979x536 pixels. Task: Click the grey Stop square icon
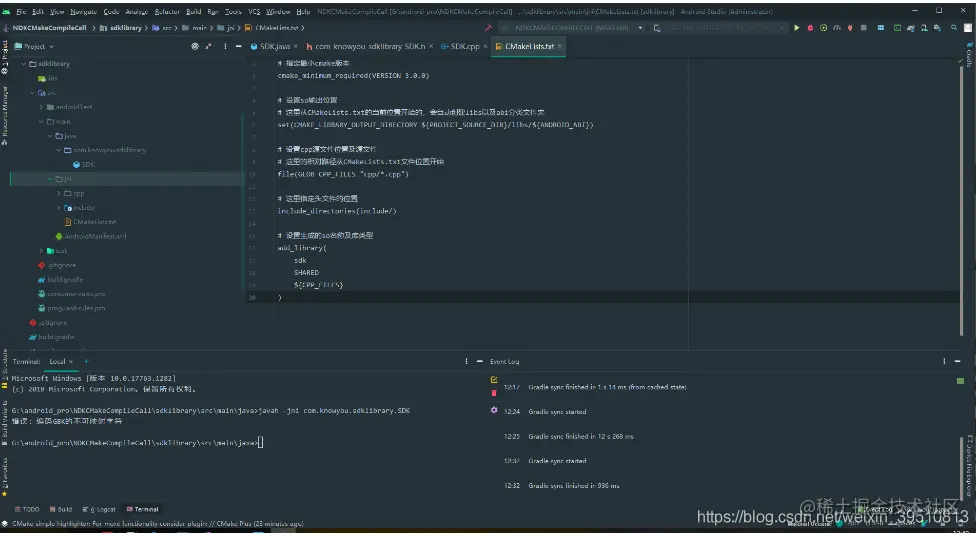pos(863,28)
